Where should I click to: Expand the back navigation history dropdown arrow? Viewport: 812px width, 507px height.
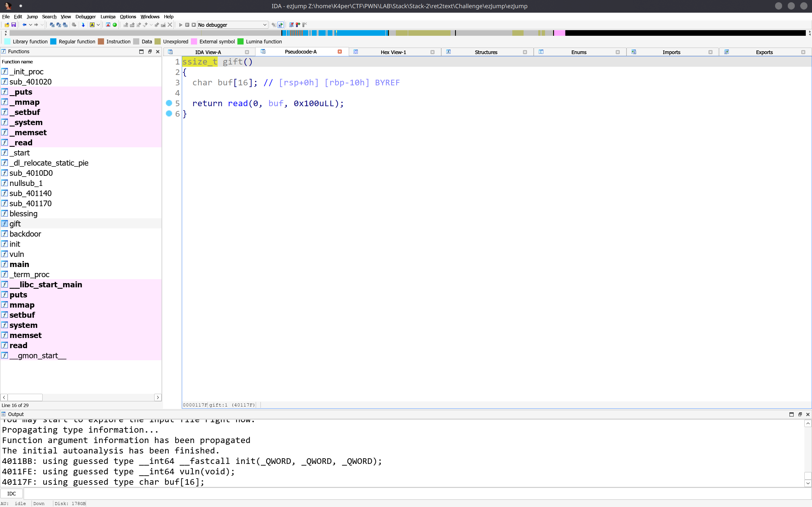coord(30,25)
